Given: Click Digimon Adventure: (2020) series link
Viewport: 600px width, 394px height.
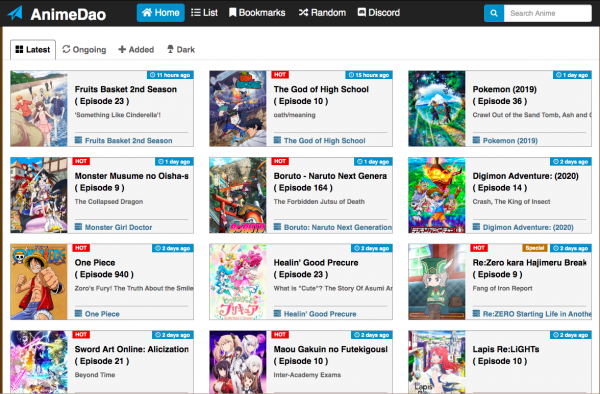Looking at the screenshot, I should (x=528, y=227).
